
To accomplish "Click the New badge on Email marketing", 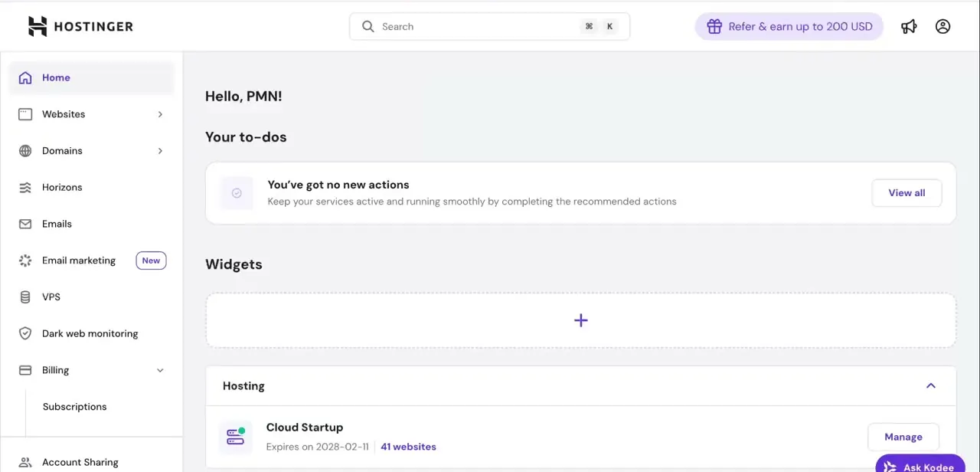I will click(151, 261).
